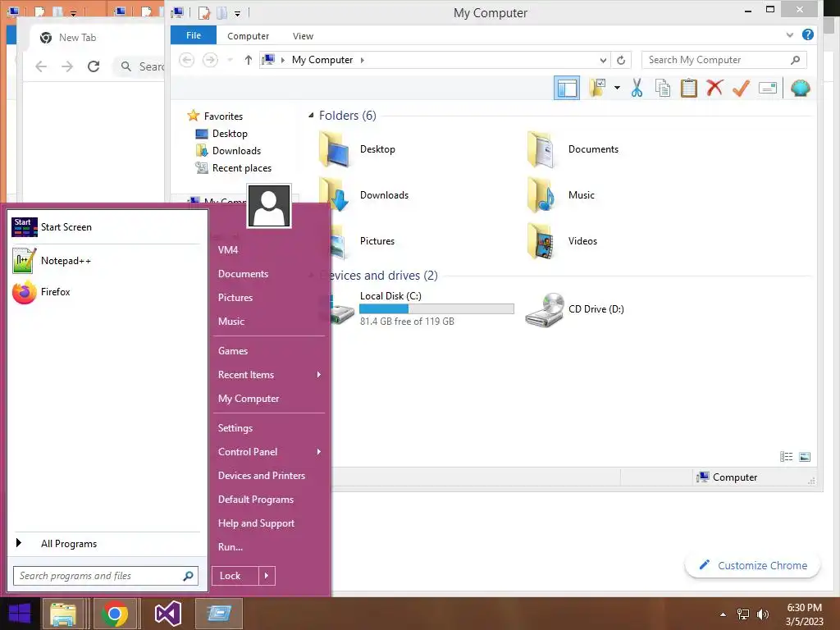The image size is (840, 630).
Task: Select the Downloads folder in Folders
Action: [x=363, y=195]
